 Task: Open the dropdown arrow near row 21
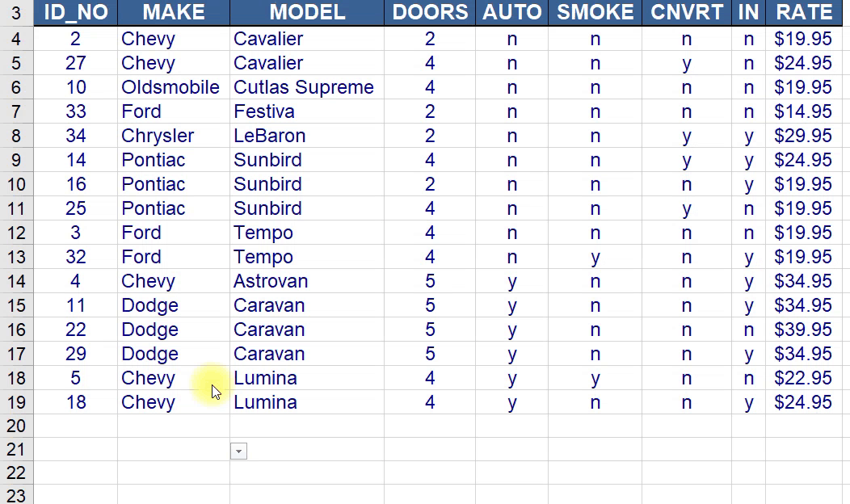pos(238,451)
